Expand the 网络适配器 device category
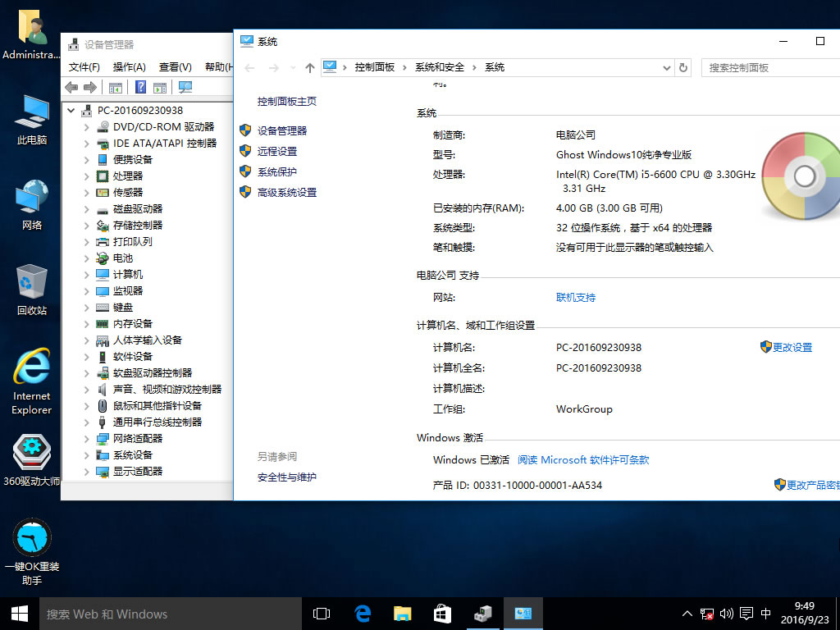 click(85, 438)
